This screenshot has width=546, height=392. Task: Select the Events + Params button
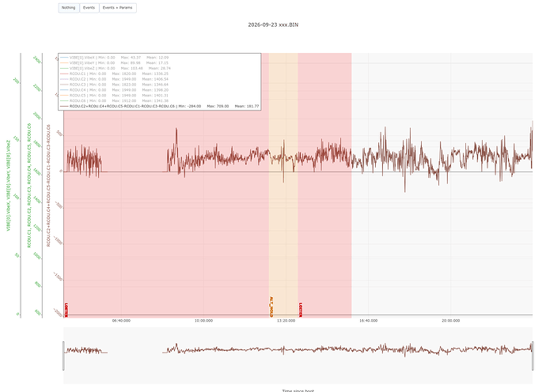(118, 8)
